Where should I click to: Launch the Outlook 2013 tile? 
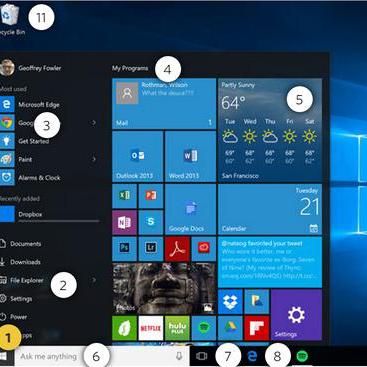[138, 156]
